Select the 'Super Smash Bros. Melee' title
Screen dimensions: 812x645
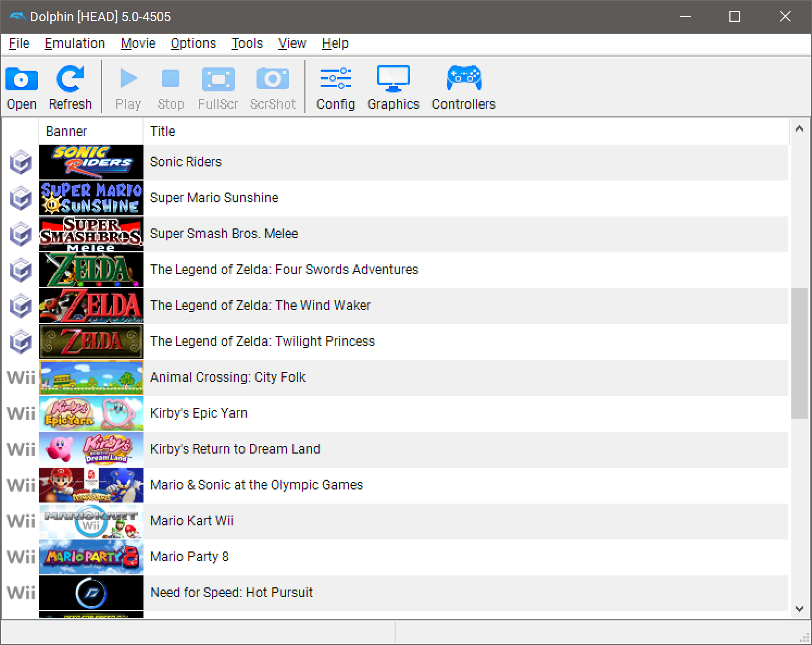click(x=224, y=234)
